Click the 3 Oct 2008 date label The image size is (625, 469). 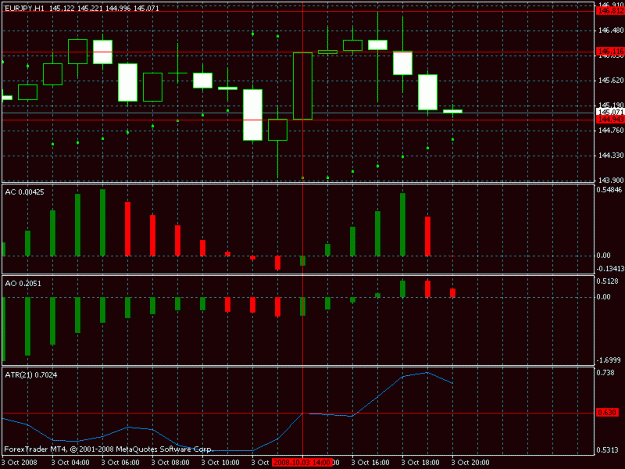[x=20, y=463]
